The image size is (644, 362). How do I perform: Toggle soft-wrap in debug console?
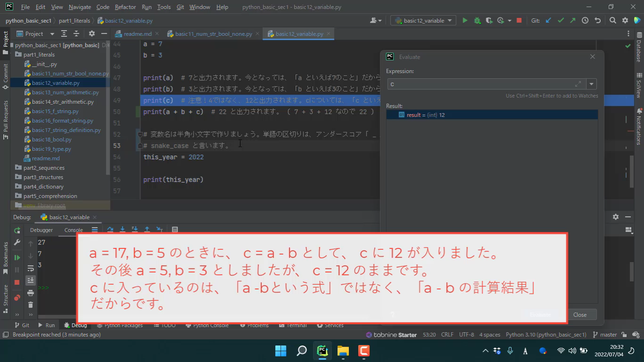coord(31,269)
